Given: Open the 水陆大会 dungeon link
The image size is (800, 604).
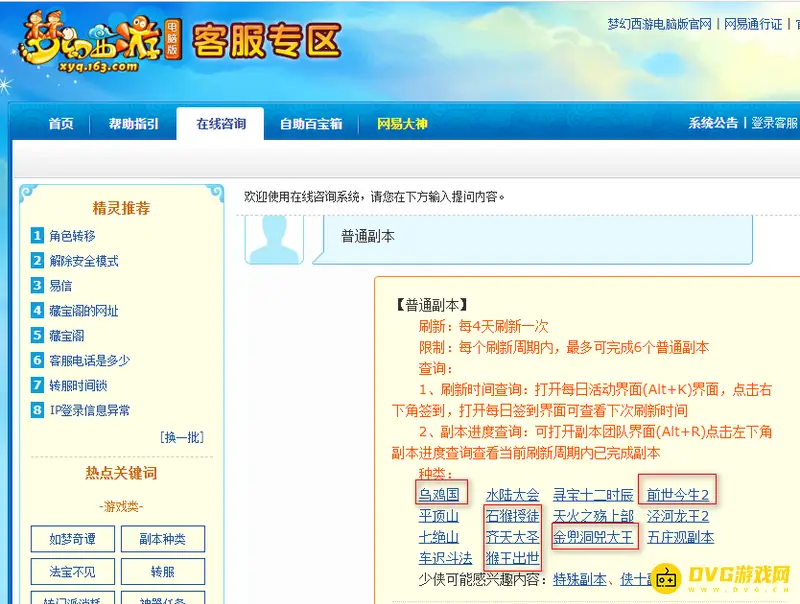Looking at the screenshot, I should pos(512,495).
